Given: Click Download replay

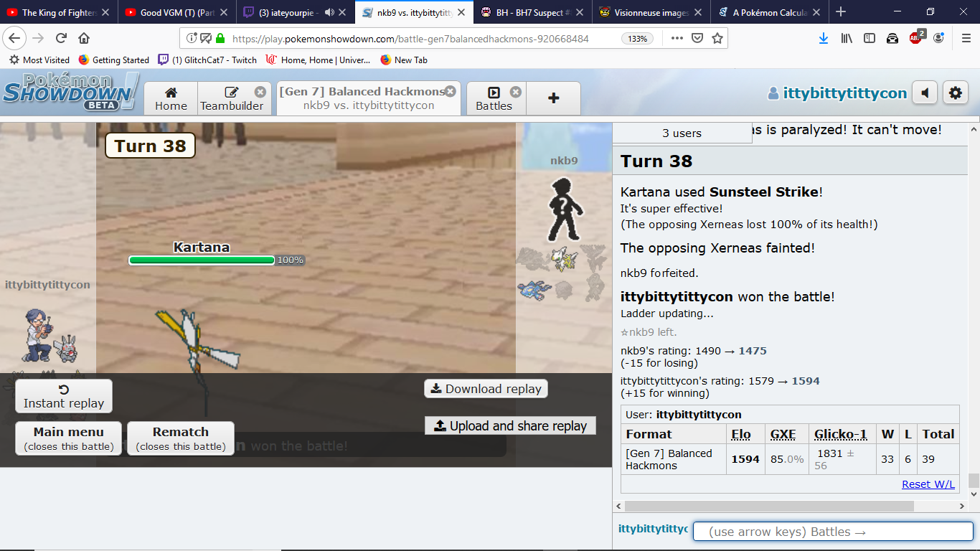Looking at the screenshot, I should [x=486, y=389].
